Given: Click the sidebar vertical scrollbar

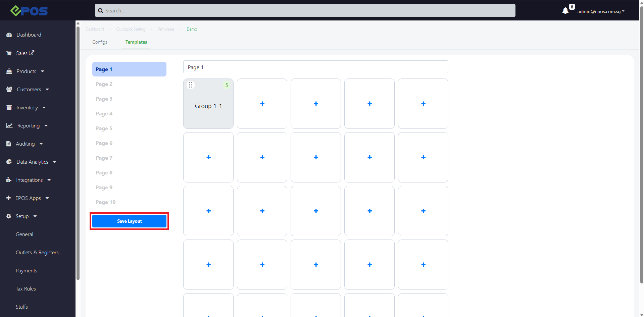Looking at the screenshot, I should tap(78, 151).
